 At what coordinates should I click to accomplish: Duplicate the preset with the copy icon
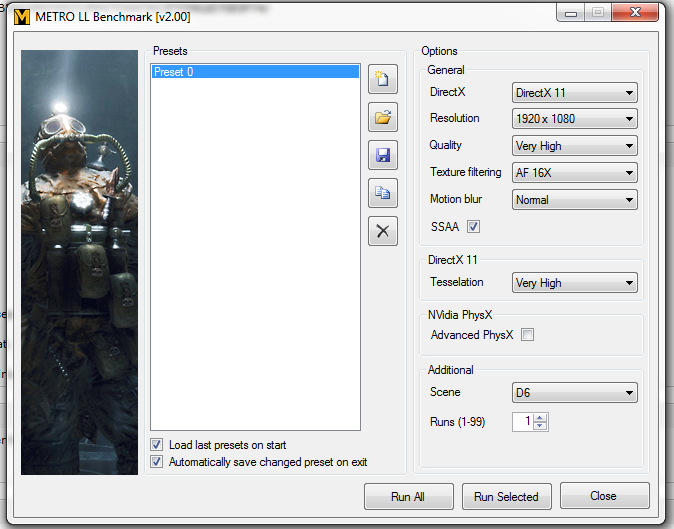coord(383,193)
